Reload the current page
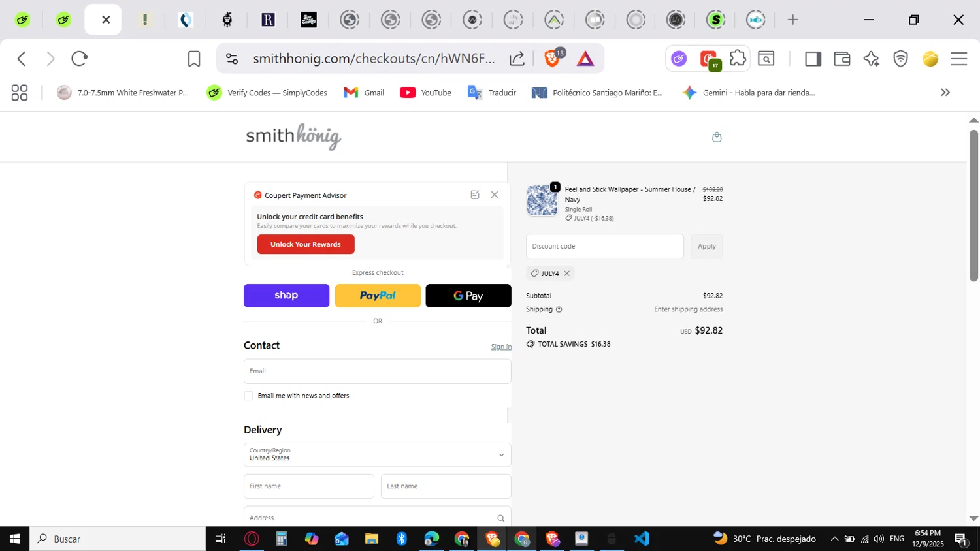This screenshot has width=980, height=551. [79, 59]
